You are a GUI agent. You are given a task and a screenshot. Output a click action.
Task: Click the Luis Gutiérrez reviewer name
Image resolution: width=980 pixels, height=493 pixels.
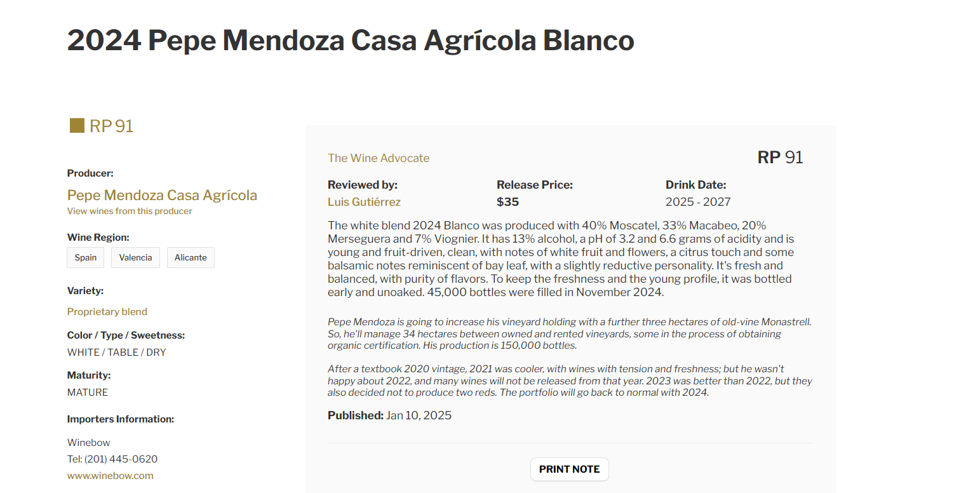click(x=364, y=201)
